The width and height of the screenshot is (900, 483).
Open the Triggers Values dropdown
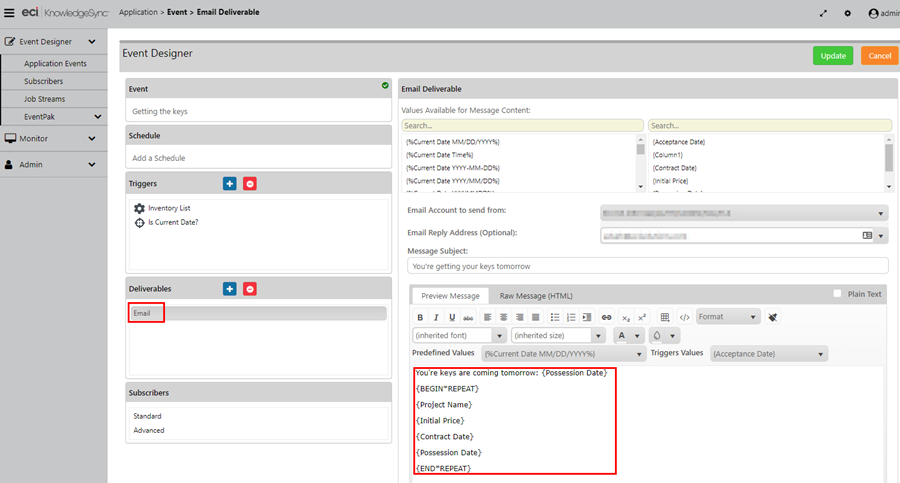tap(769, 354)
